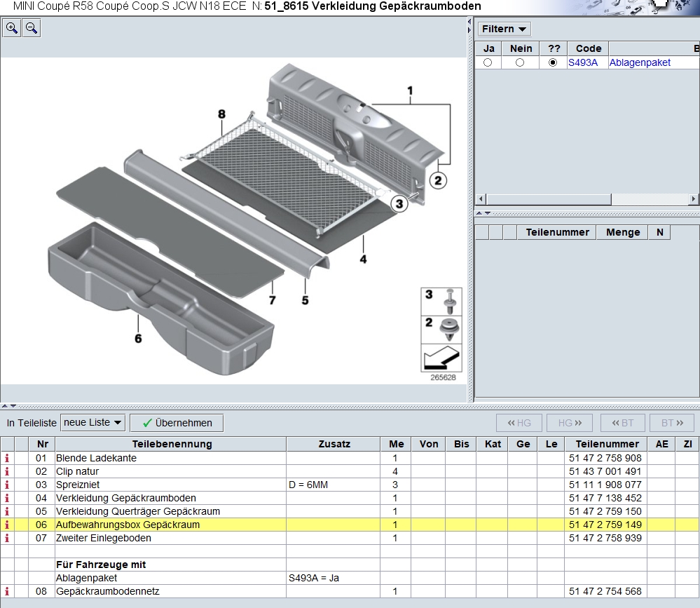The height and width of the screenshot is (608, 700).
Task: Click info icon for Aufbewahrungsbox Gepäckraum
Action: click(x=8, y=525)
